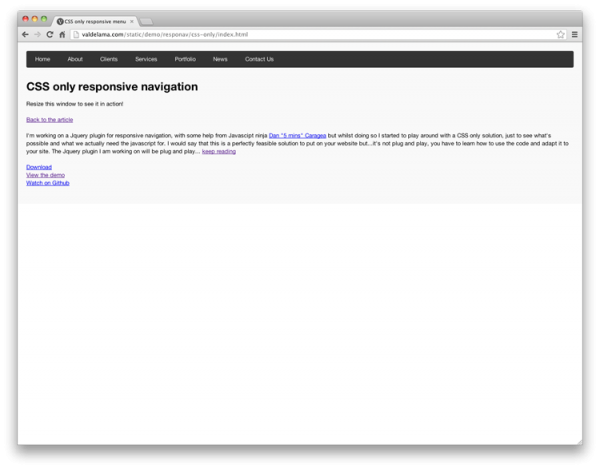Click the Resize this window text

point(75,104)
